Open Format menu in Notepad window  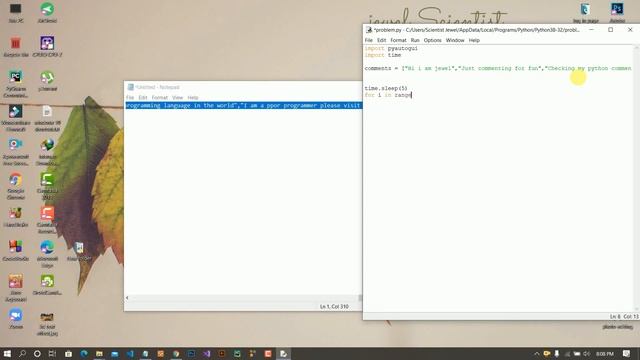(160, 98)
